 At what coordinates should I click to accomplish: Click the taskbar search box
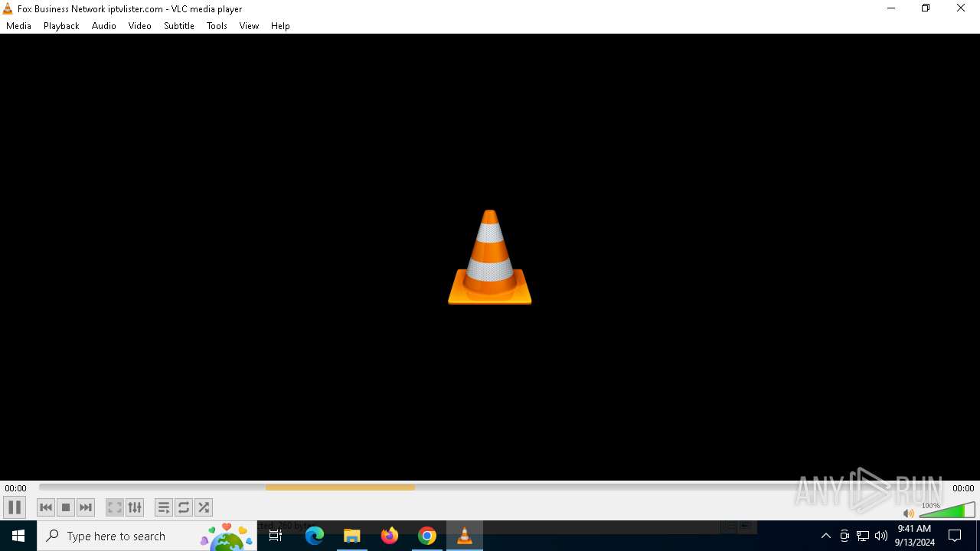tap(147, 536)
